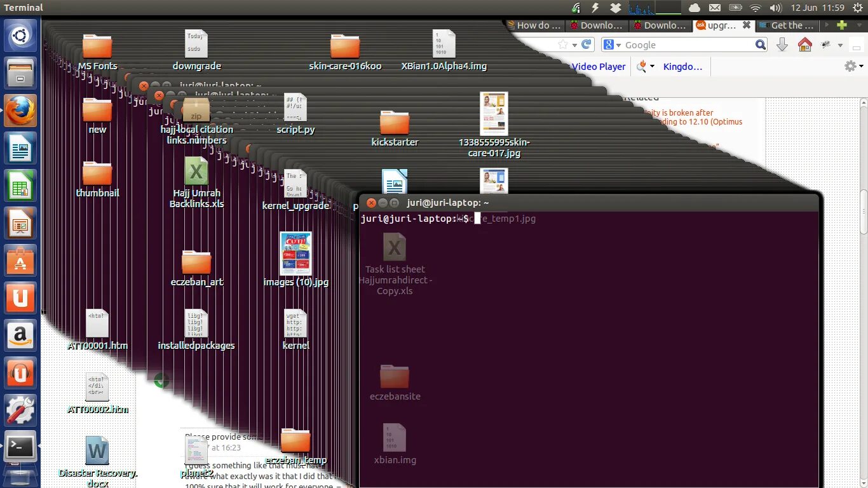Open the Google search engine dropdown
Viewport: 868px width, 488px height.
pos(618,44)
